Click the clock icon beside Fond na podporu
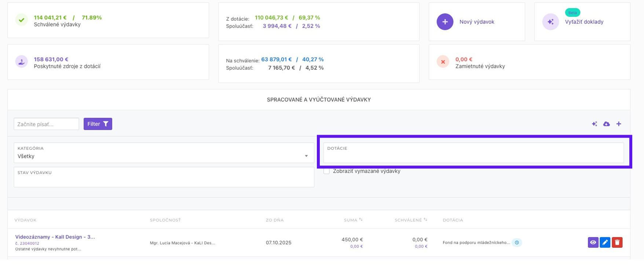Viewport: 644px width, 265px height. 517,243
